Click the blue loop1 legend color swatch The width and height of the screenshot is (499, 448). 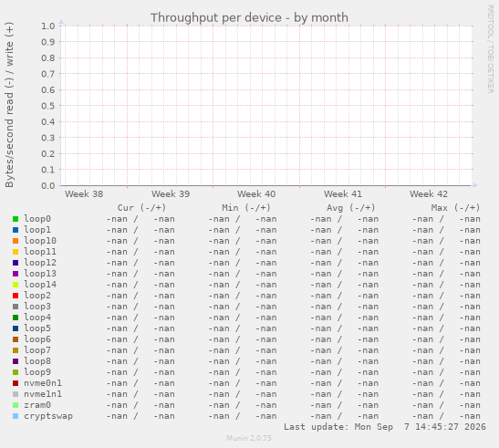16,230
